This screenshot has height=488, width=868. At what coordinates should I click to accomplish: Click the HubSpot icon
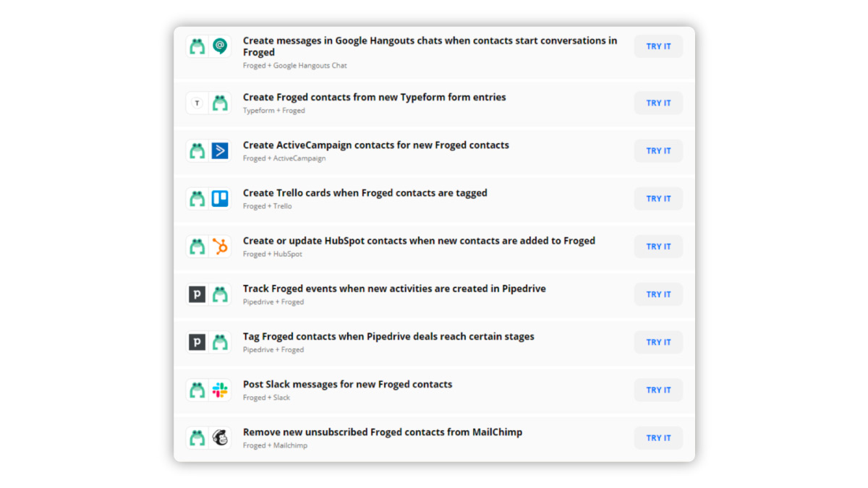point(220,247)
